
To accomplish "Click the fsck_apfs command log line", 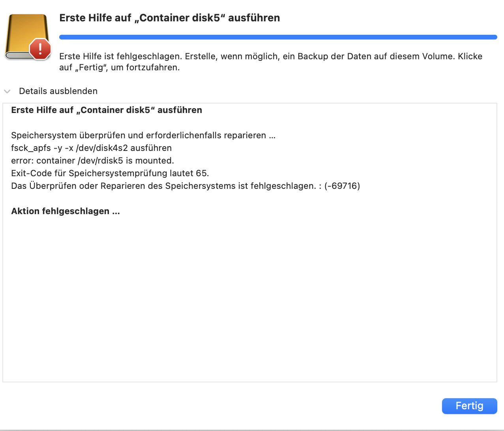I will [91, 148].
